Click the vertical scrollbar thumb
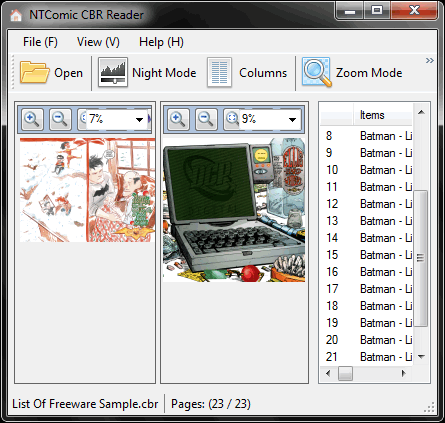Screen dimensions: 445x423 (421, 258)
